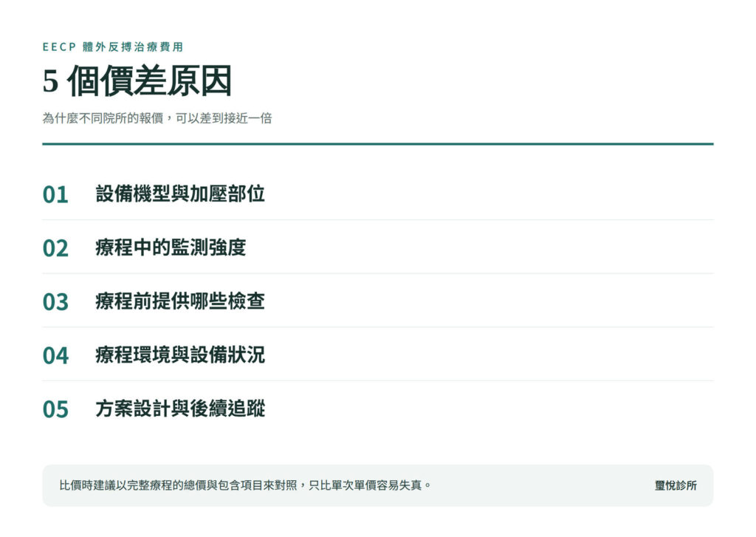The height and width of the screenshot is (537, 756).
Task: Select item '療程中的監測強度'
Action: pyautogui.click(x=171, y=247)
